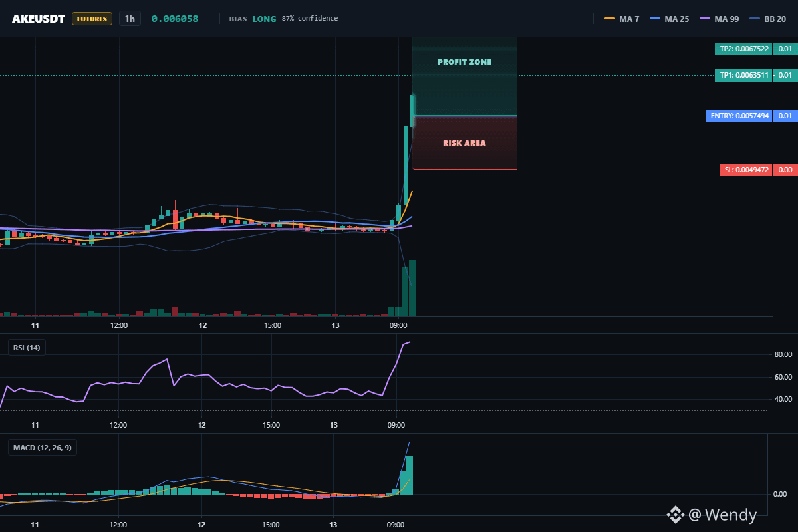
Task: Click the 09:00 label on main chart axis
Action: click(398, 325)
